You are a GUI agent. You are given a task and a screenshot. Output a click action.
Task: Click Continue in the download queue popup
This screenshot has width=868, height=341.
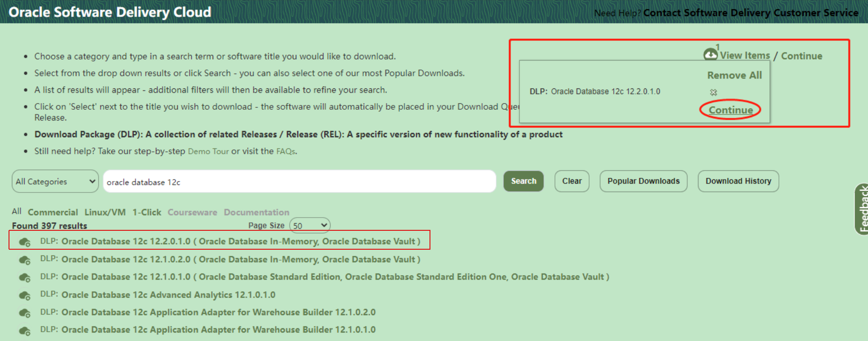coord(731,110)
